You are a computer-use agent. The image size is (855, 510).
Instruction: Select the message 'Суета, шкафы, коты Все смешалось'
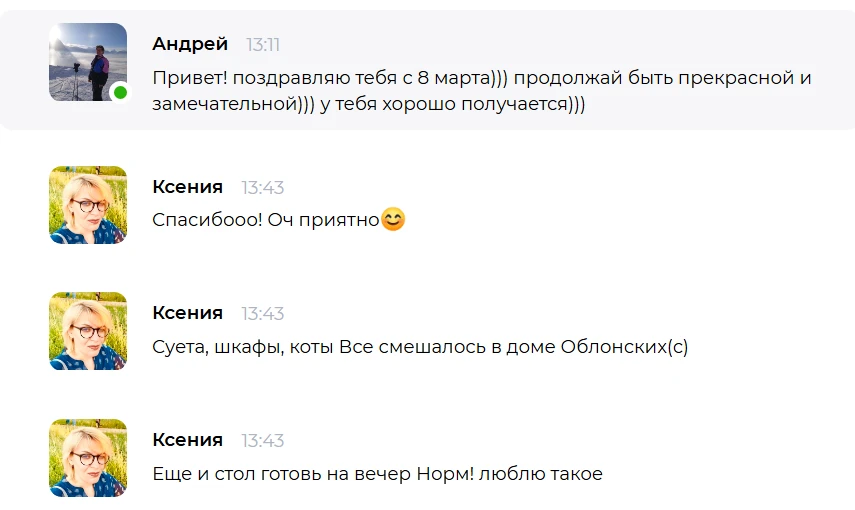(x=420, y=347)
